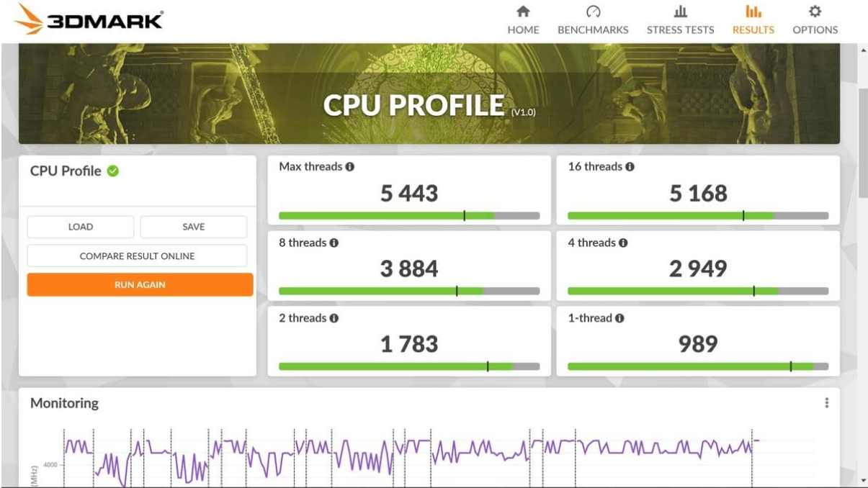Click the scrollbar up arrow
Image resolution: width=868 pixels, height=488 pixels.
tap(863, 50)
